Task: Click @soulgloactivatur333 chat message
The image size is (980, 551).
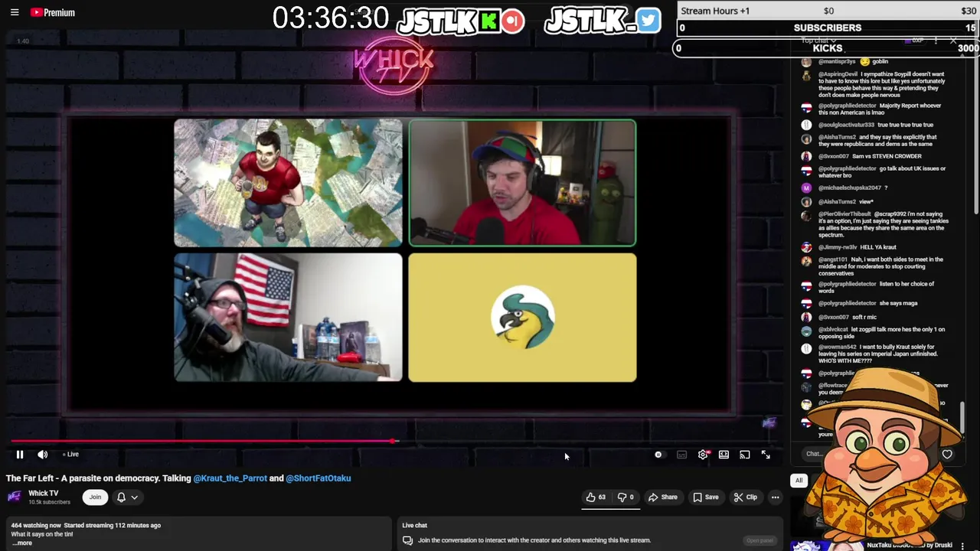Action: pyautogui.click(x=877, y=125)
